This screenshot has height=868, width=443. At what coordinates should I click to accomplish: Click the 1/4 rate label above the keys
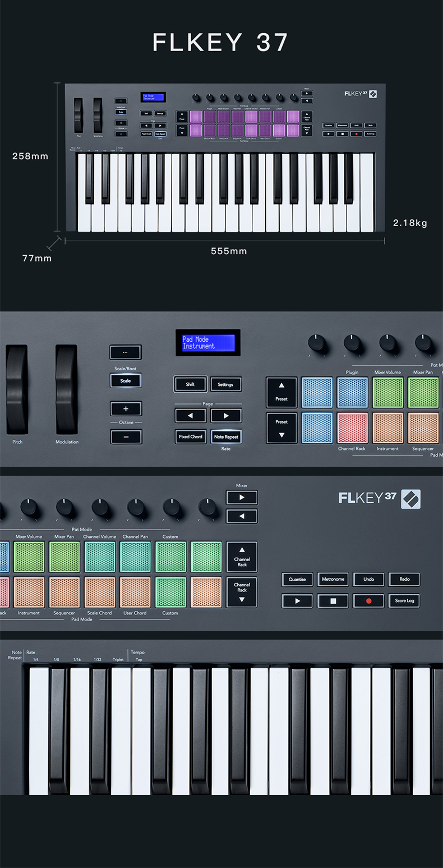(x=35, y=660)
